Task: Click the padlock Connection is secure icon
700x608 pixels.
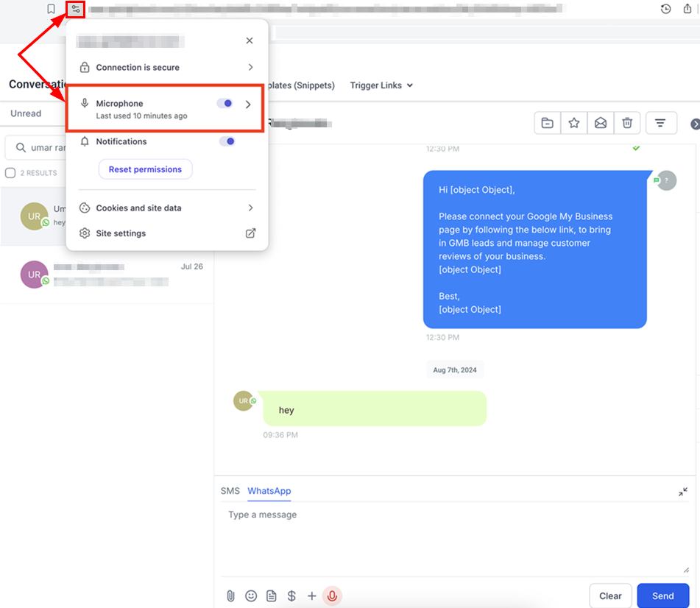Action: [85, 68]
